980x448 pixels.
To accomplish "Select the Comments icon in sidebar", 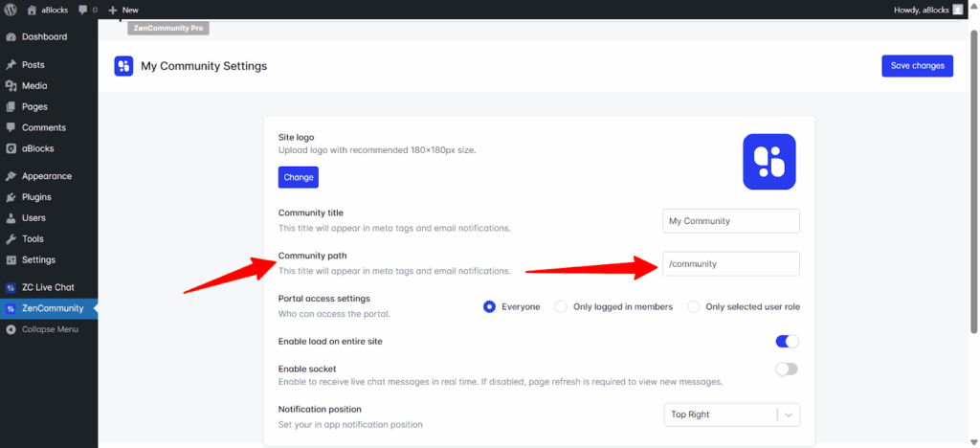I will (x=11, y=127).
